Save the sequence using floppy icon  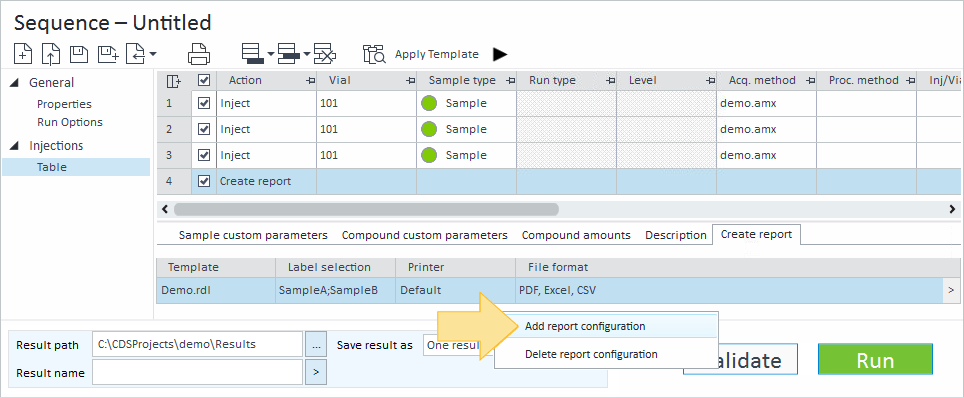[x=79, y=54]
